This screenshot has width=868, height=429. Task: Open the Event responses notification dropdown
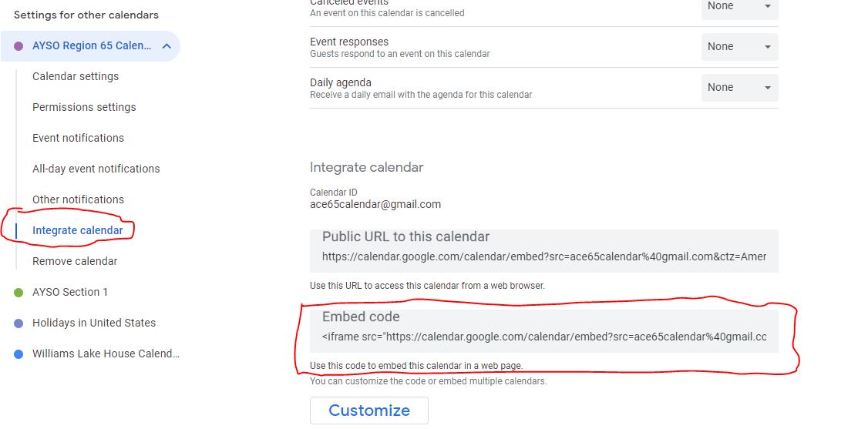pyautogui.click(x=739, y=47)
